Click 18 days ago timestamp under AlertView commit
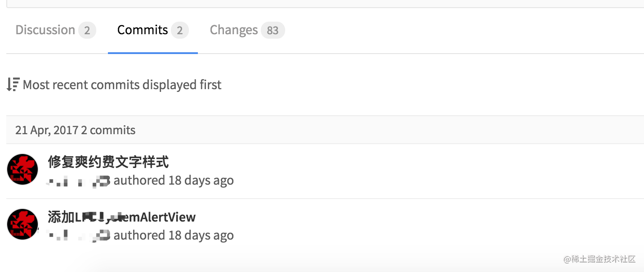Image resolution: width=644 pixels, height=272 pixels. 201,236
